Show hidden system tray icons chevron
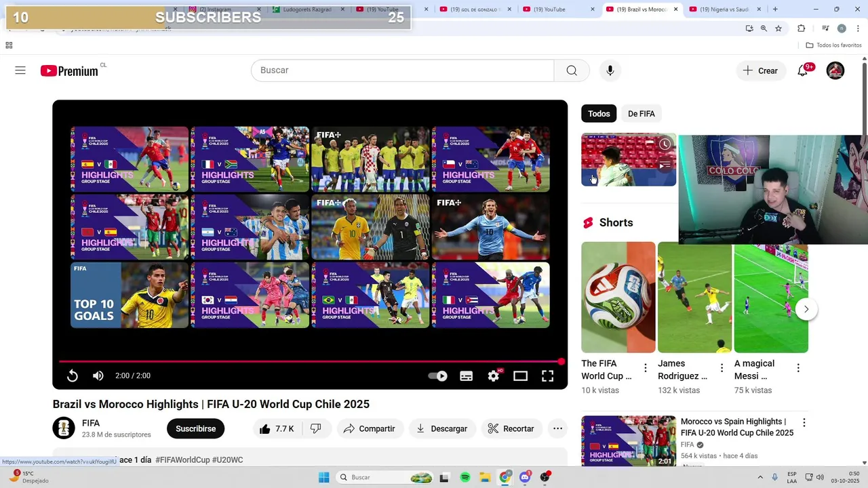The height and width of the screenshot is (488, 868). coord(760,477)
